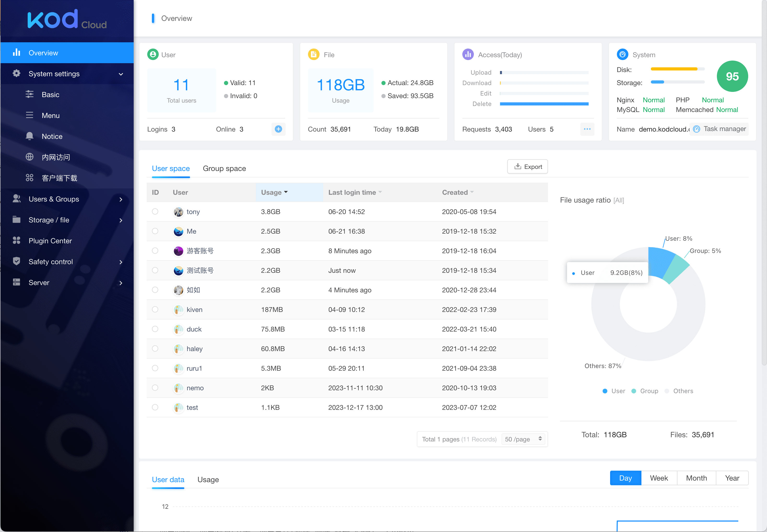The width and height of the screenshot is (767, 532).
Task: Open the add-user plus icon
Action: pos(279,129)
